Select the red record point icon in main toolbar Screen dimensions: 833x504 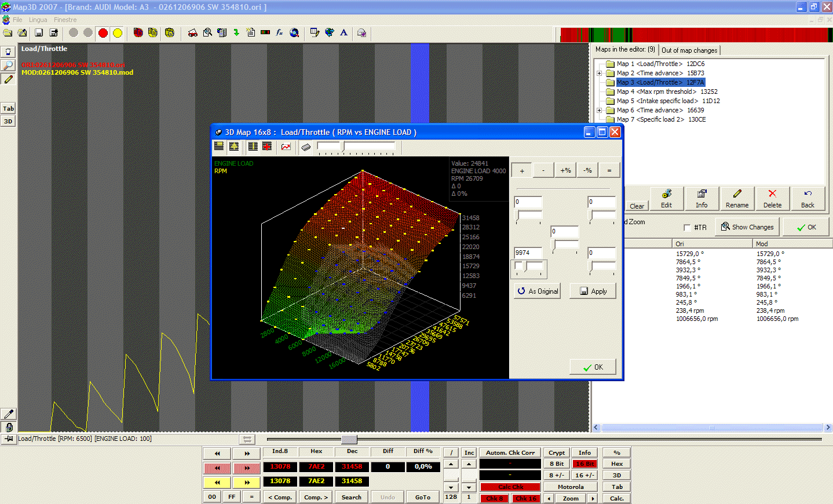click(103, 33)
